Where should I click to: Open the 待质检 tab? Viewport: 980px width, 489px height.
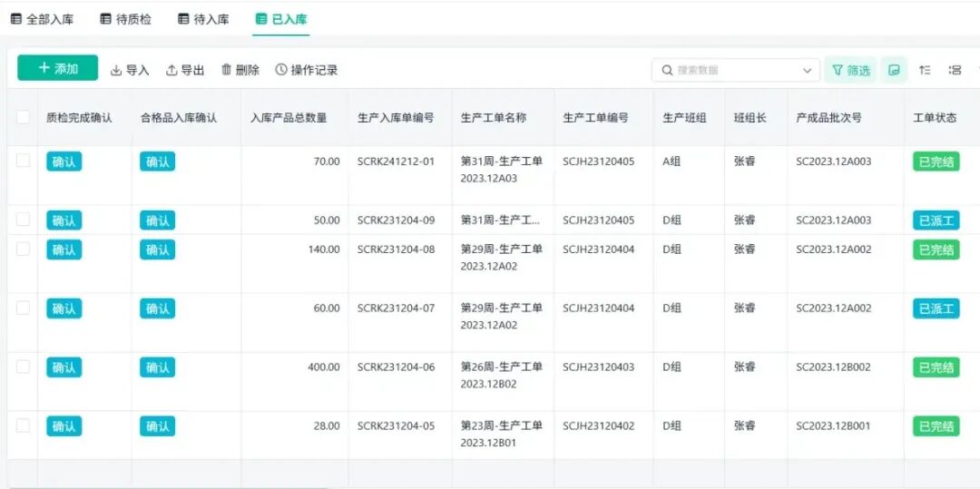coord(125,19)
